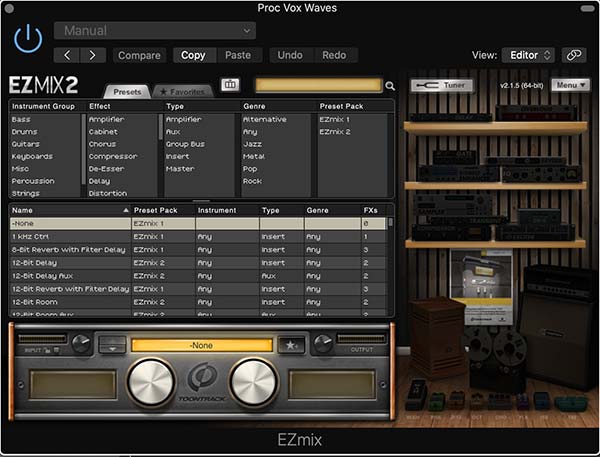Sort by Instrument column header
This screenshot has width=600, height=457.
[x=227, y=210]
